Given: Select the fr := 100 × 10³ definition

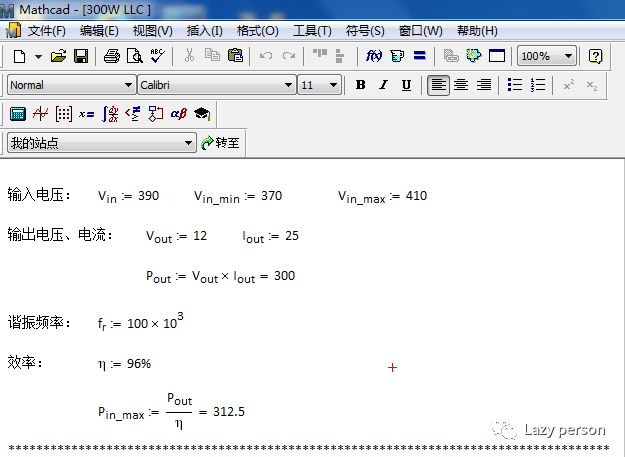Looking at the screenshot, I should coord(140,321).
